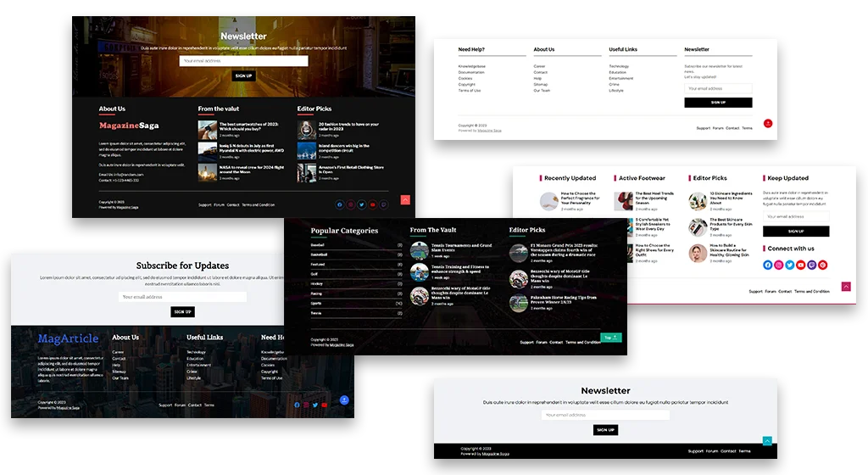The height and width of the screenshot is (475, 868).
Task: Click Contact link in Popular Categories footer
Action: (556, 342)
